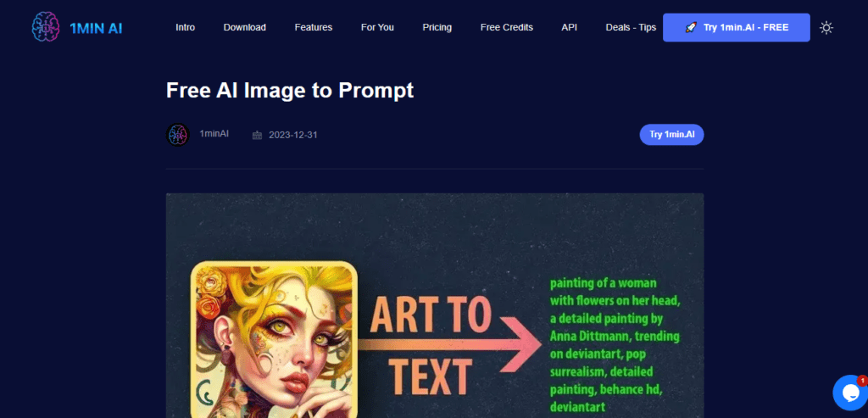
Task: Click the red notification badge on chat
Action: (862, 381)
